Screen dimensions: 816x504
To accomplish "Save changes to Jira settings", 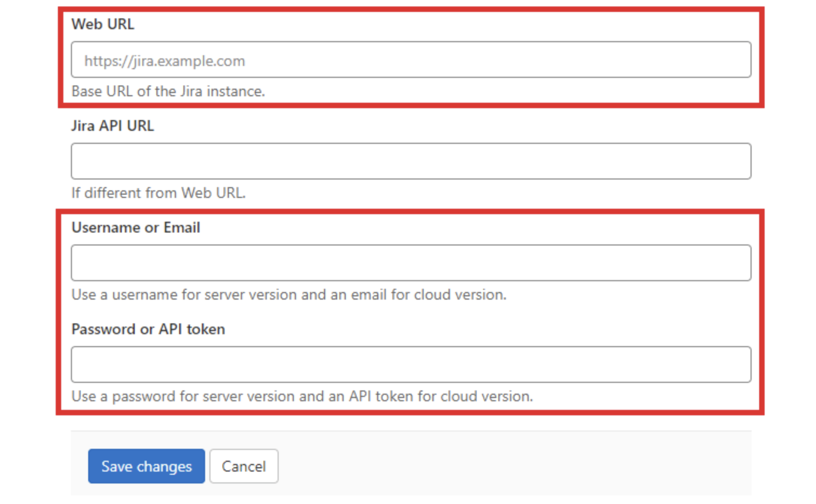I will (147, 466).
